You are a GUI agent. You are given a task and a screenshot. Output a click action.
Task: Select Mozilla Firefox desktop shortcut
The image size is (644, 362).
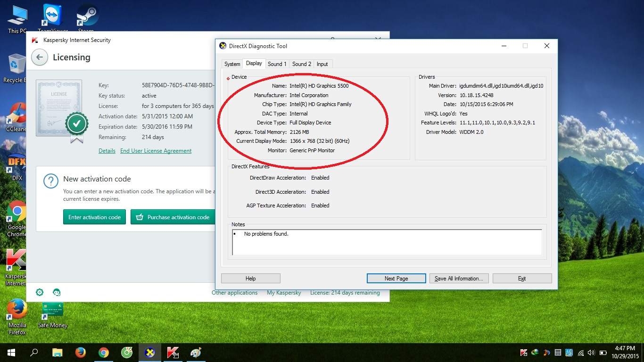[17, 317]
